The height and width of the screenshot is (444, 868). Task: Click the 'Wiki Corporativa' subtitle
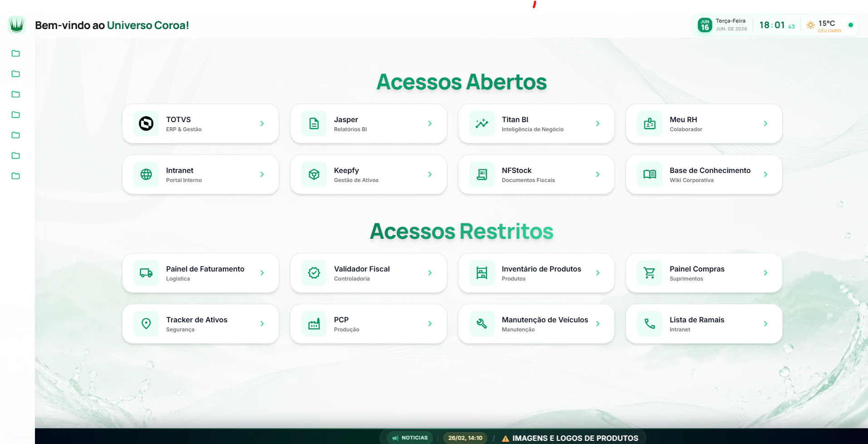[x=691, y=180]
